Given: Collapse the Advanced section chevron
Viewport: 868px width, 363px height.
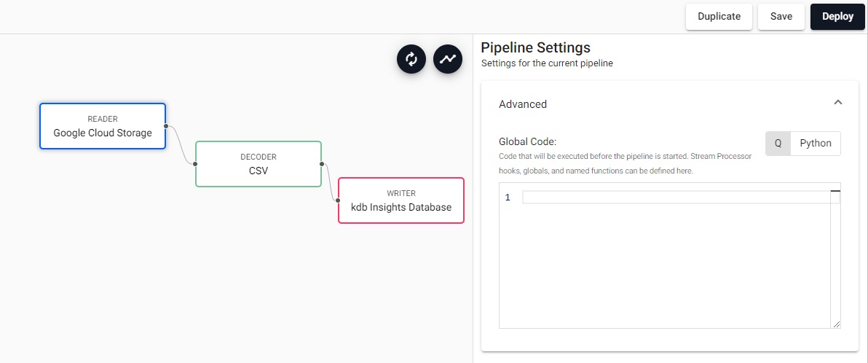Looking at the screenshot, I should (838, 103).
